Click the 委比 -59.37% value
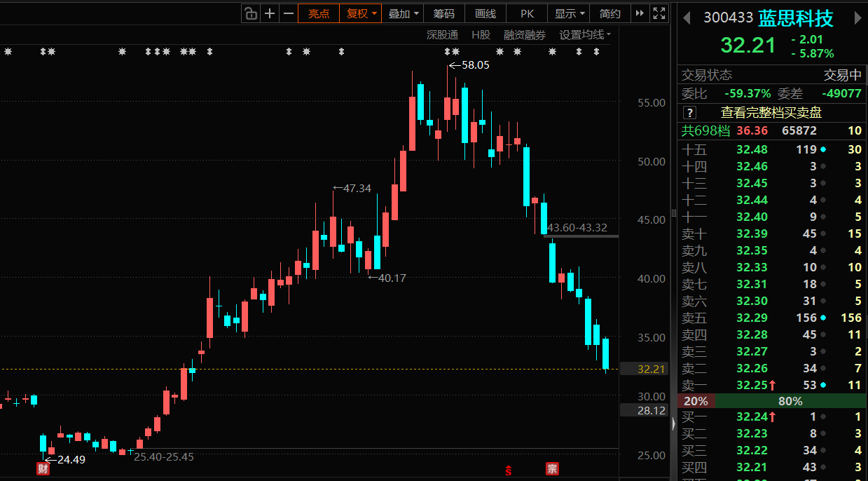868x481 pixels. [x=748, y=93]
